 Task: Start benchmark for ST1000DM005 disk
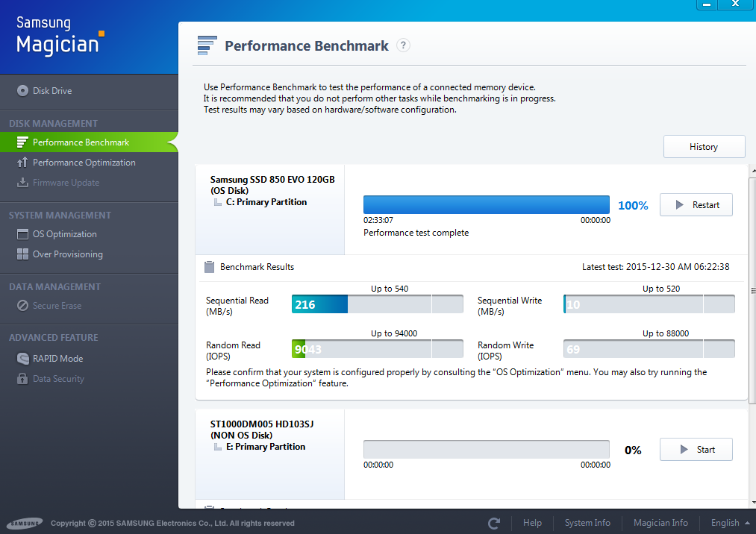point(696,450)
